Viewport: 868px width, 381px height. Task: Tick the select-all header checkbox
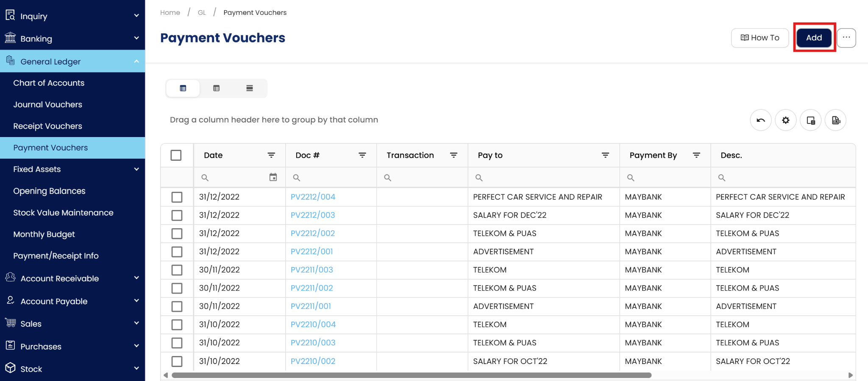click(176, 155)
